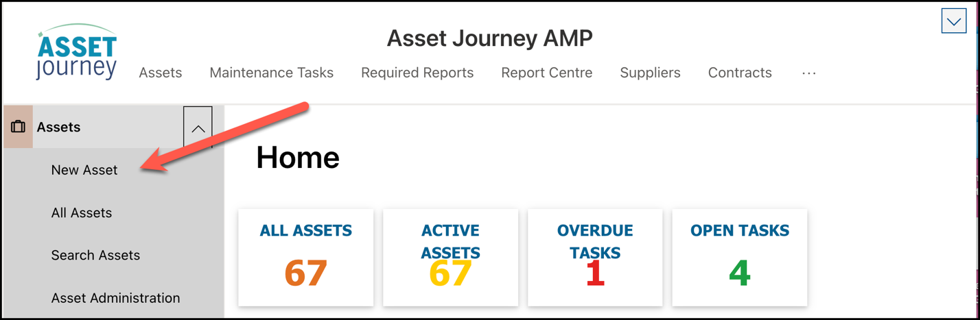Go to Maintenance Tasks menu

pyautogui.click(x=272, y=73)
